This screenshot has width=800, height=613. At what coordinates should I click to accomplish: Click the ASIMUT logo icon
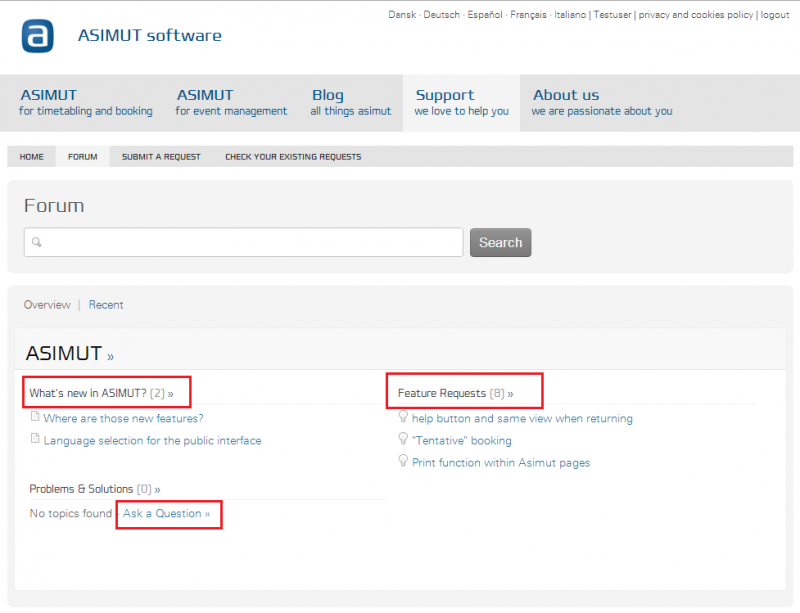pos(37,36)
